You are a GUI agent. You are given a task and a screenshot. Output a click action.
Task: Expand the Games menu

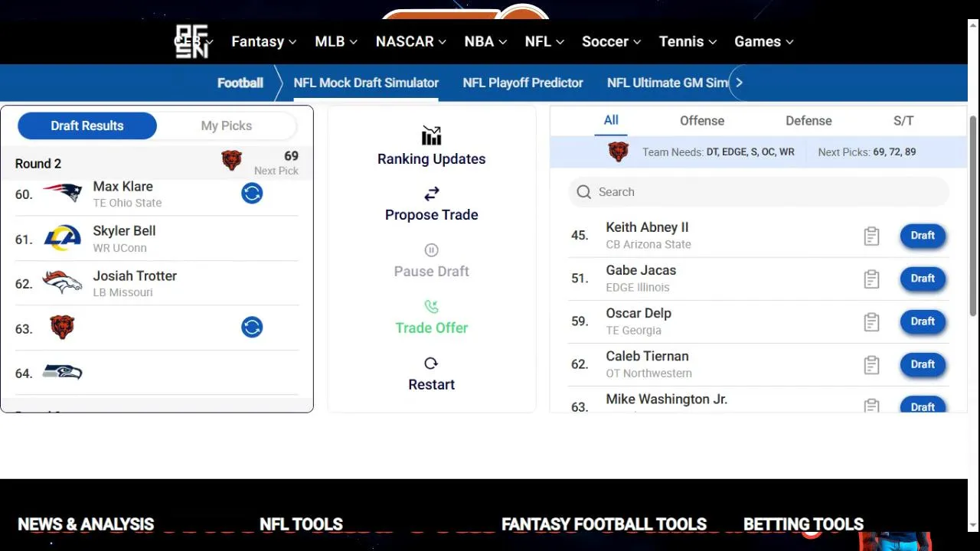point(763,41)
